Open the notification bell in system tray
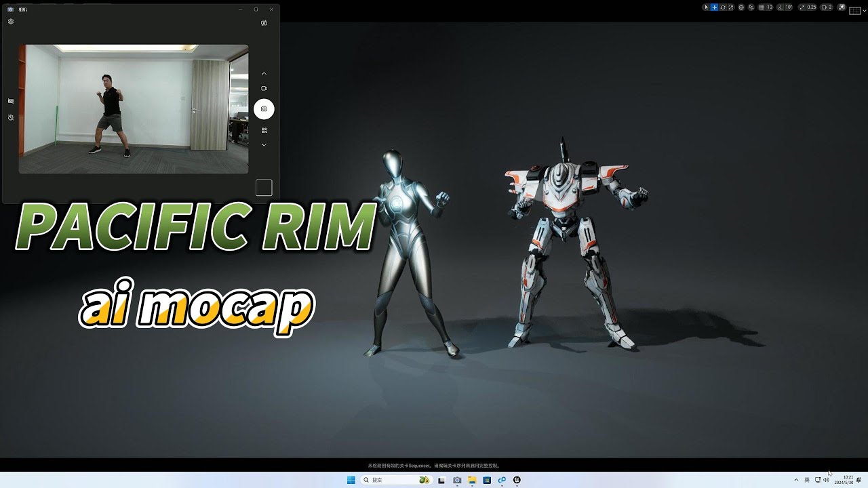Screen dimensions: 868x488 point(859,480)
